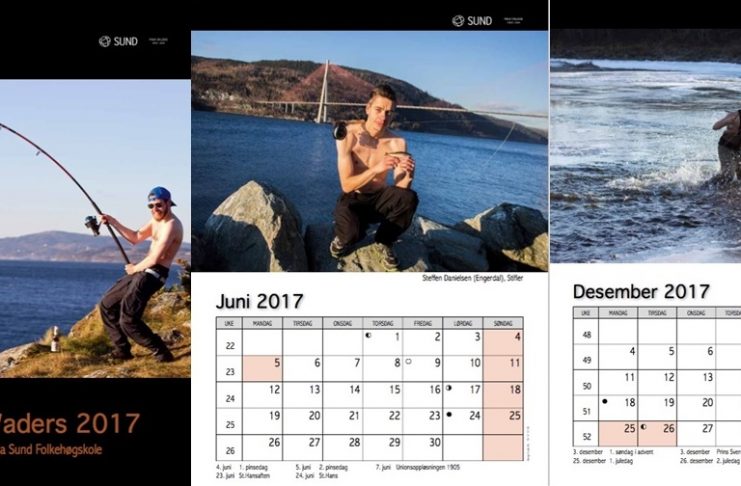741x486 pixels.
Task: Click the new moon dot on December 18
Action: point(604,401)
